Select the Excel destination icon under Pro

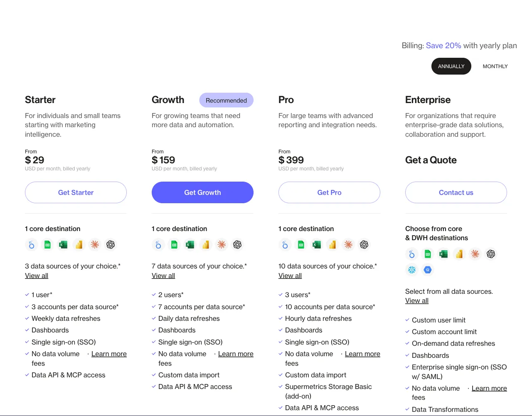[x=316, y=245]
